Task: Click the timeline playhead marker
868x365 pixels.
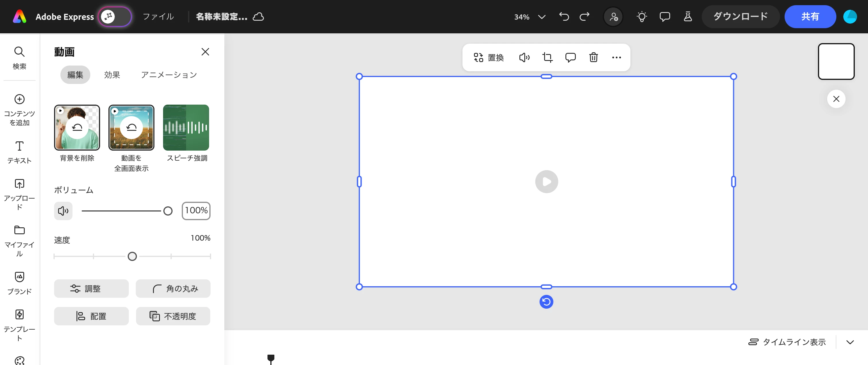Action: click(271, 359)
